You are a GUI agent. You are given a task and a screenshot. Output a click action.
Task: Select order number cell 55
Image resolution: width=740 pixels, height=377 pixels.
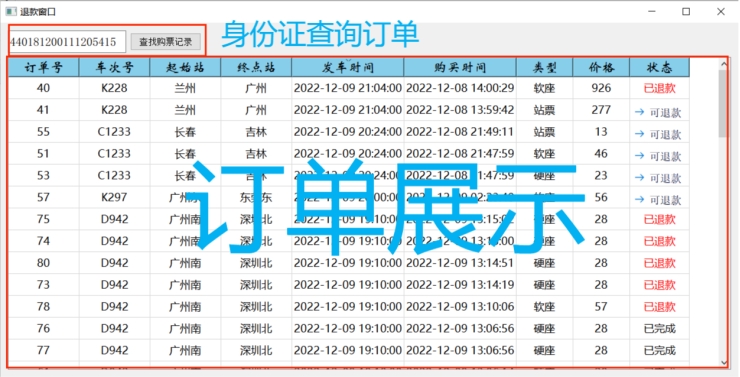(x=43, y=132)
